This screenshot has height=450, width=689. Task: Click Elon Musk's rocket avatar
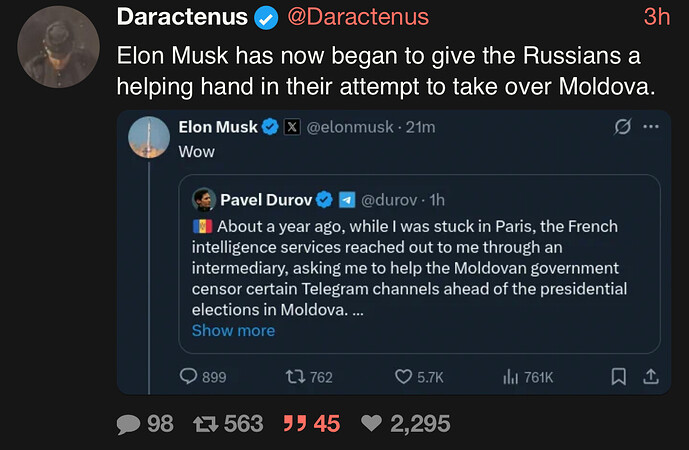[x=149, y=136]
